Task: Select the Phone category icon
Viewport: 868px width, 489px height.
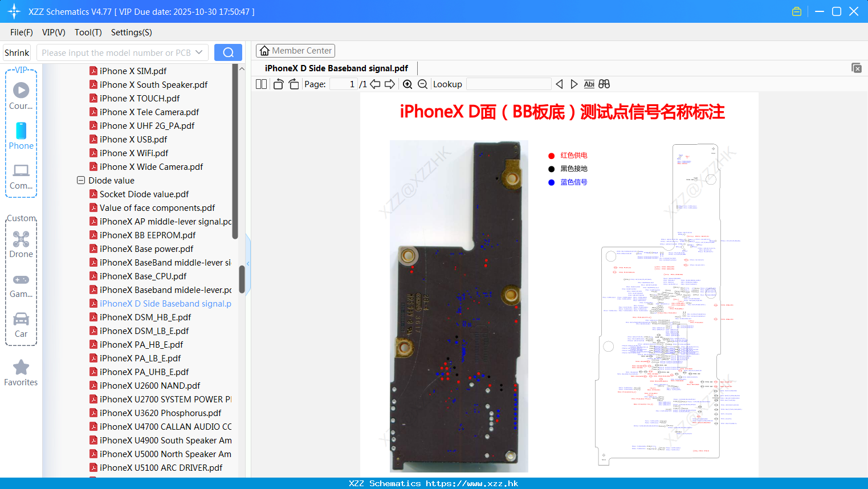Action: click(x=21, y=136)
